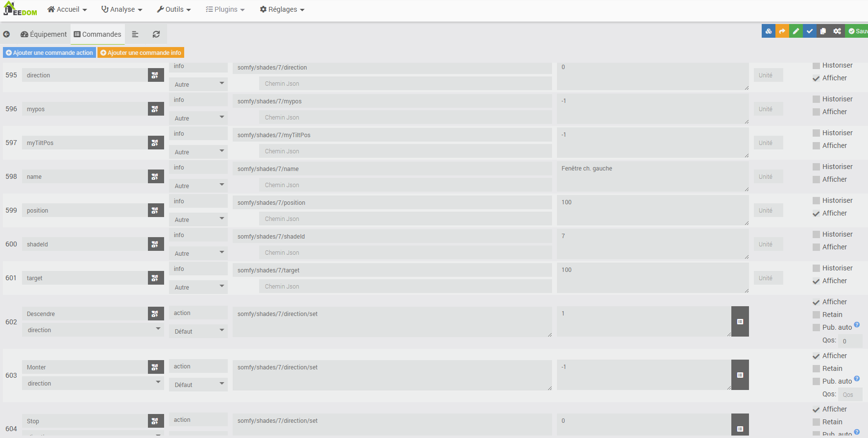
Task: Open list icon for Stop value
Action: click(x=740, y=425)
